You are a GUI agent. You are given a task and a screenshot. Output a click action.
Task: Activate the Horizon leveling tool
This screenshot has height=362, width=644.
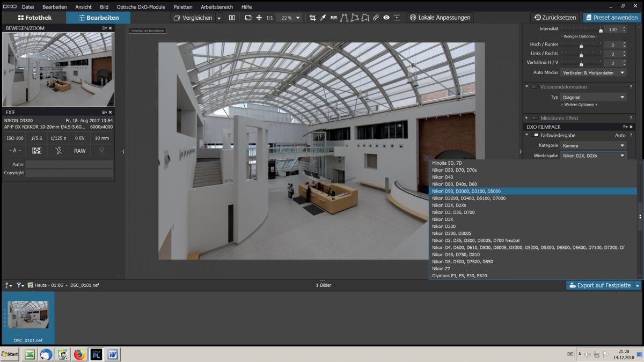[334, 18]
